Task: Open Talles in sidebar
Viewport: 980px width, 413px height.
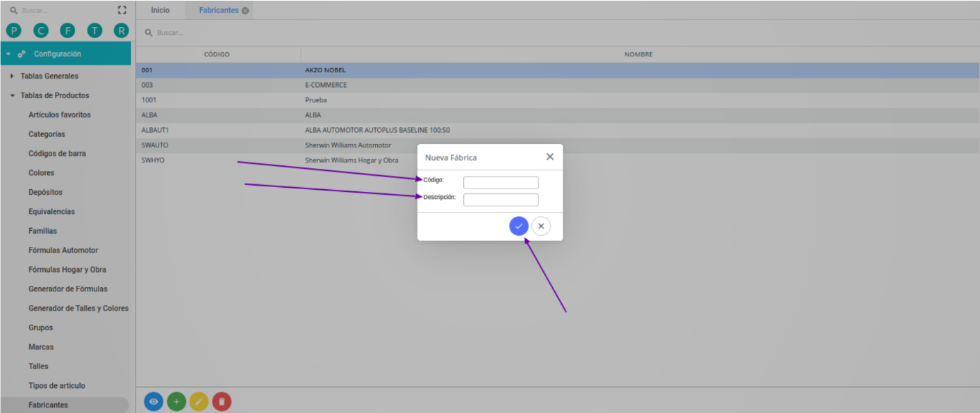Action: pos(38,366)
